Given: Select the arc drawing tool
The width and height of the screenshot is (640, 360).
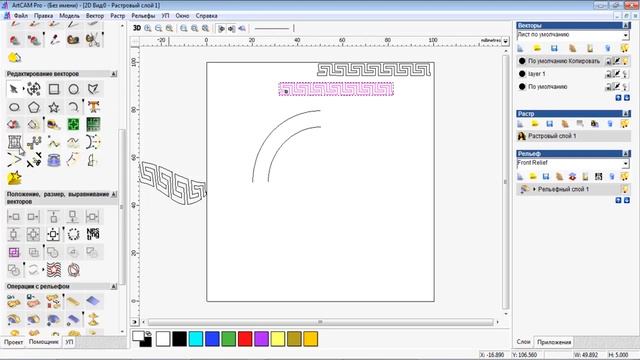Looking at the screenshot, I should [x=73, y=107].
